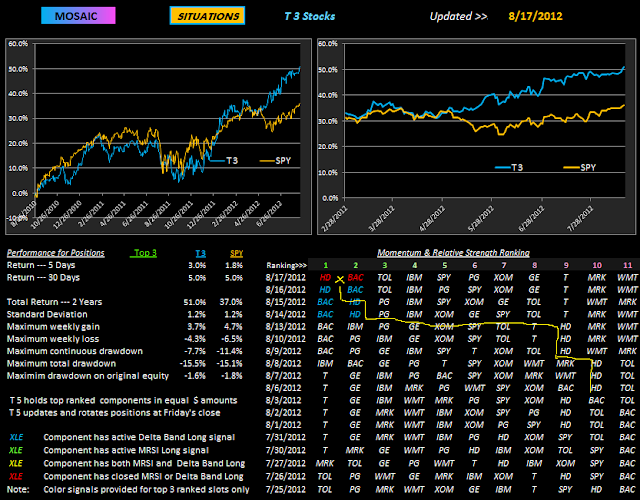Screen dimensions: 640x500
Task: Click the 37.0% SPY total return value
Action: pos(231,302)
